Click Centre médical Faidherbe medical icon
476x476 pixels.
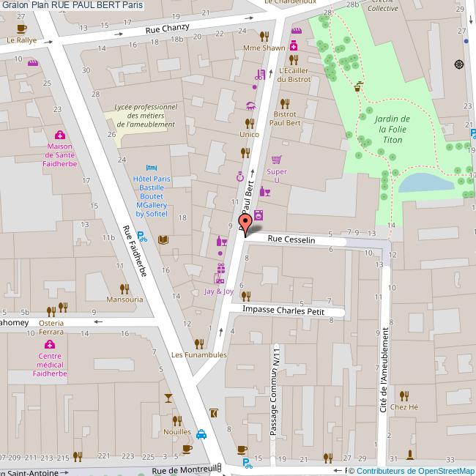50,344
